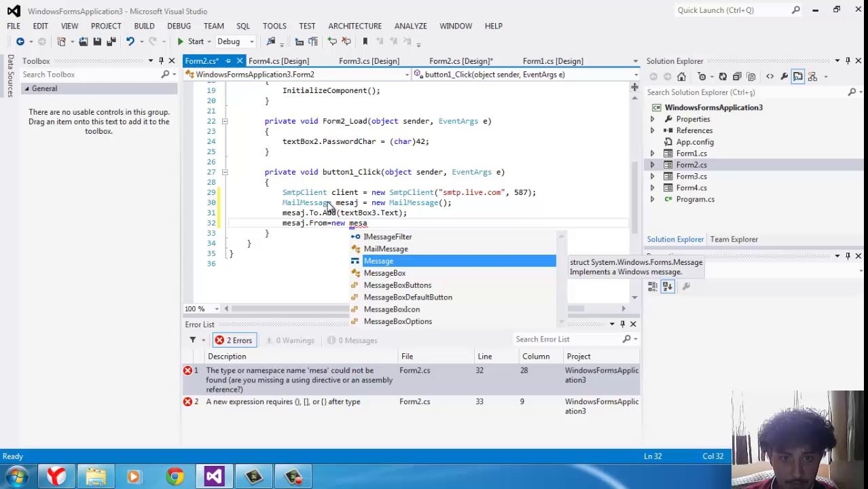The image size is (868, 489).
Task: Click Home icon in Solution Explorer
Action: 681,77
